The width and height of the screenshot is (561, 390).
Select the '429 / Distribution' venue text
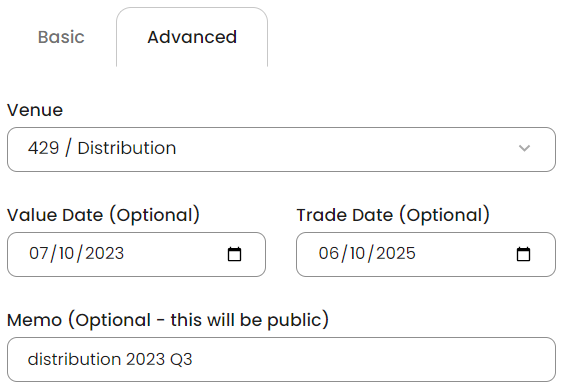pyautogui.click(x=102, y=148)
